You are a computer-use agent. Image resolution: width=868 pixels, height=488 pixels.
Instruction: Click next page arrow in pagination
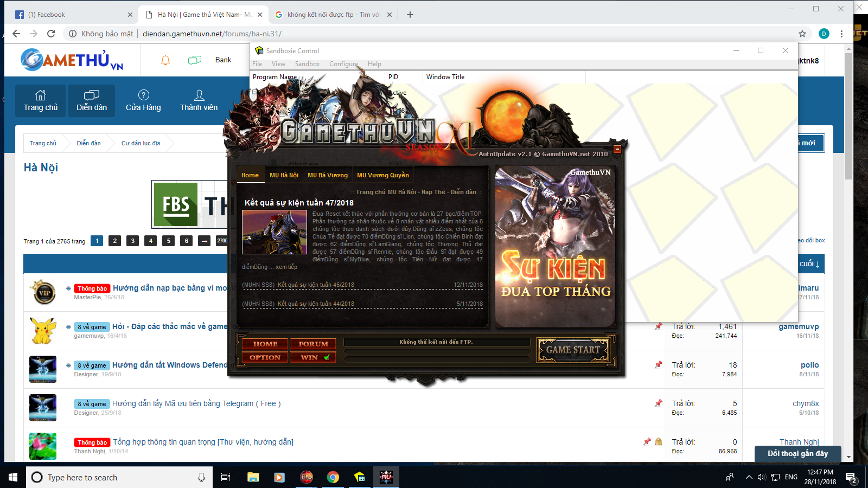tap(204, 241)
